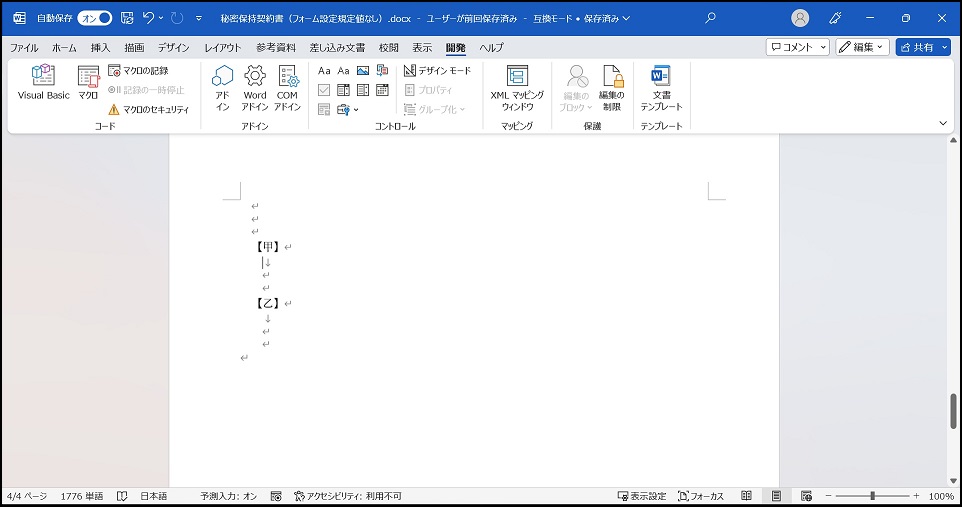Open Macro Security (マクロのセキュリティ)
The width and height of the screenshot is (962, 507).
(148, 110)
